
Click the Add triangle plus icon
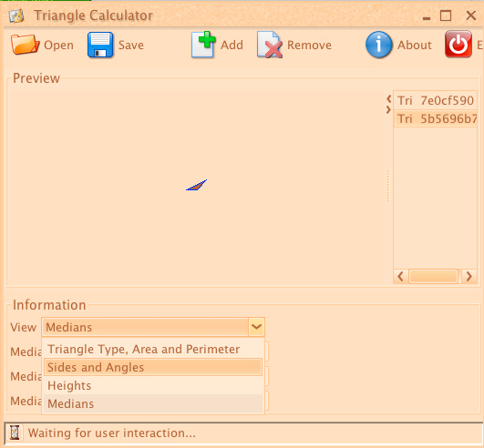pos(203,45)
